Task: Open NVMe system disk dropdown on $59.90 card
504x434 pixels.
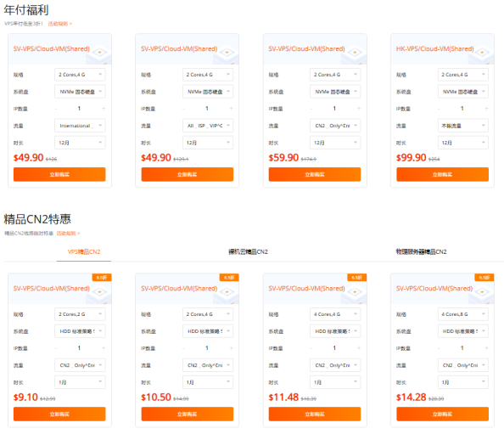Action: click(335, 92)
